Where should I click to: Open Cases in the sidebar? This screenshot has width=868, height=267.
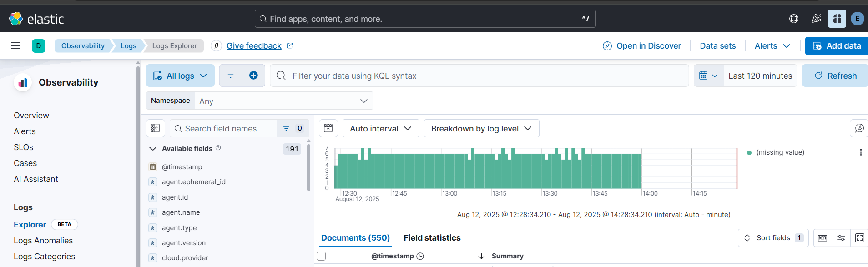(x=25, y=163)
